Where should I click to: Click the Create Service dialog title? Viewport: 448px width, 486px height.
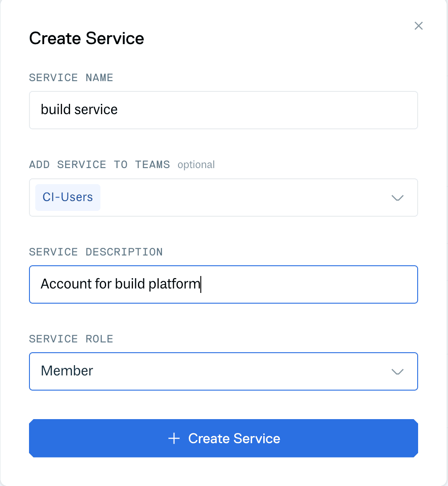(86, 38)
